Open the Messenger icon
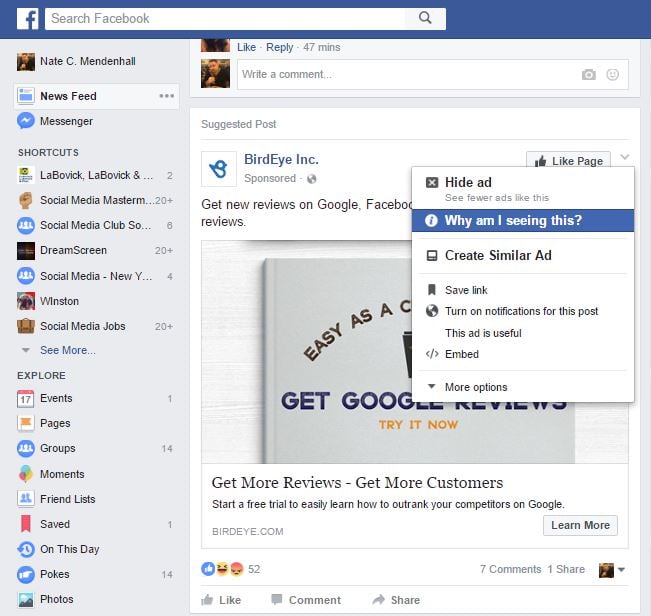 point(26,121)
